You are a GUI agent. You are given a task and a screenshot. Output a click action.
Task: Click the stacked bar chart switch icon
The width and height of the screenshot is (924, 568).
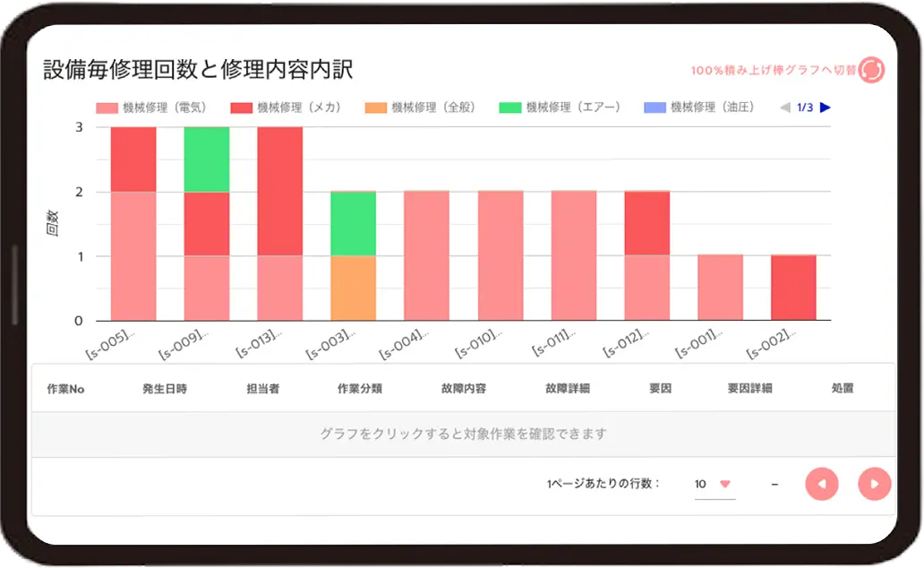(x=870, y=70)
